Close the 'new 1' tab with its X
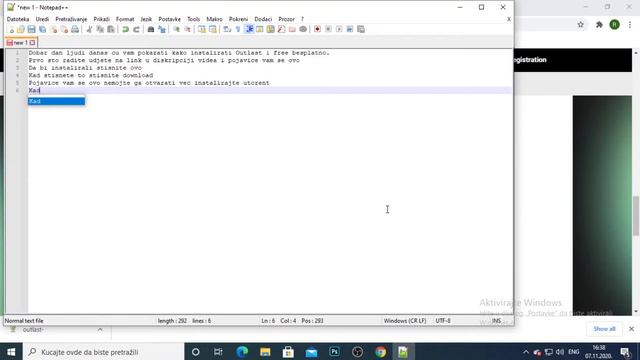640x360 pixels. pos(32,42)
